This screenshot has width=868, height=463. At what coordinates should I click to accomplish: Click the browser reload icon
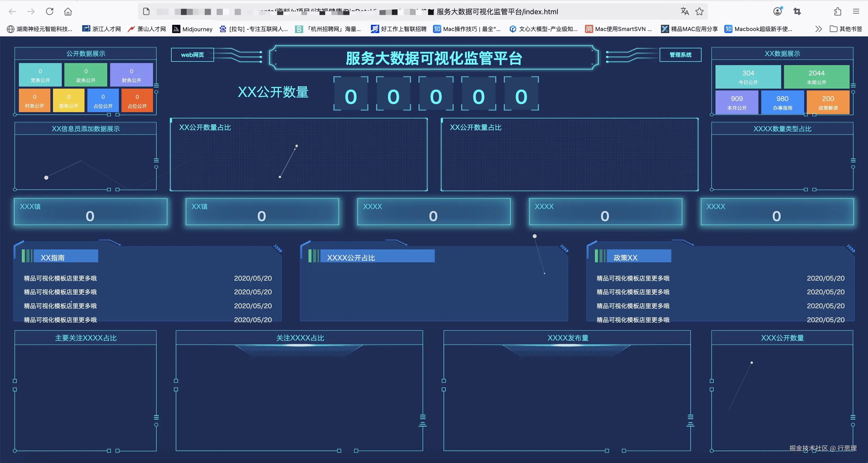pos(50,11)
